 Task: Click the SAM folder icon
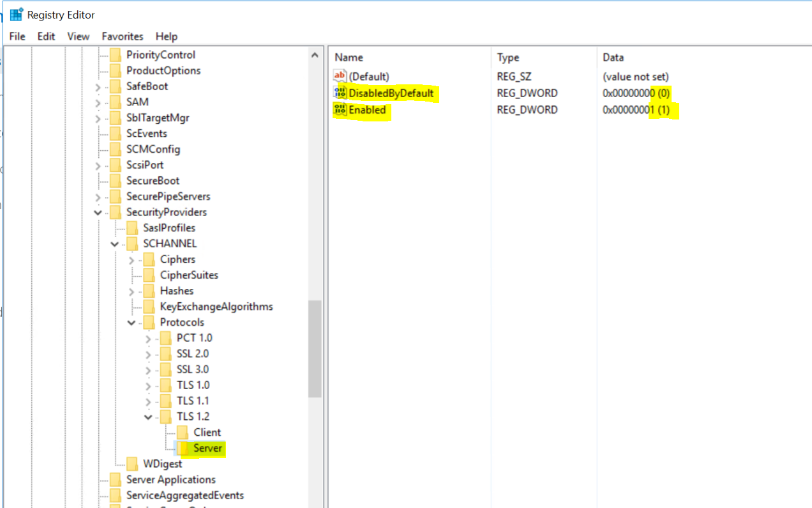(x=116, y=102)
